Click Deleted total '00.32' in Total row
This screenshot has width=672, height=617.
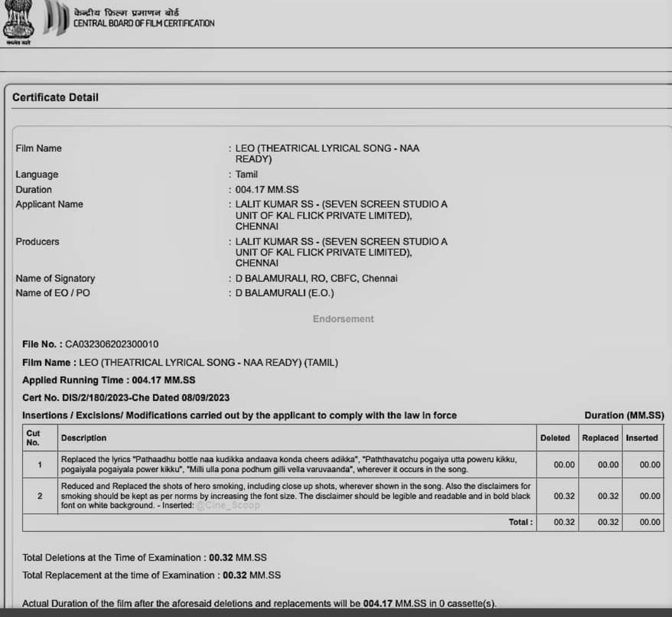[564, 523]
